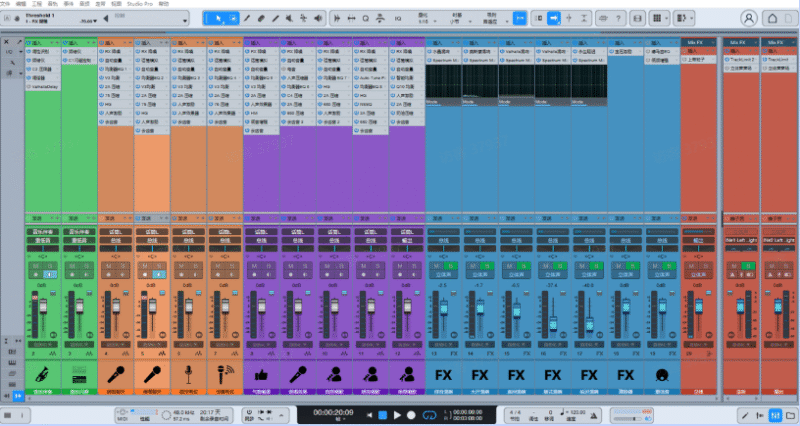800x426 pixels.
Task: Expand the transport performance panel up arrow
Action: (281, 415)
